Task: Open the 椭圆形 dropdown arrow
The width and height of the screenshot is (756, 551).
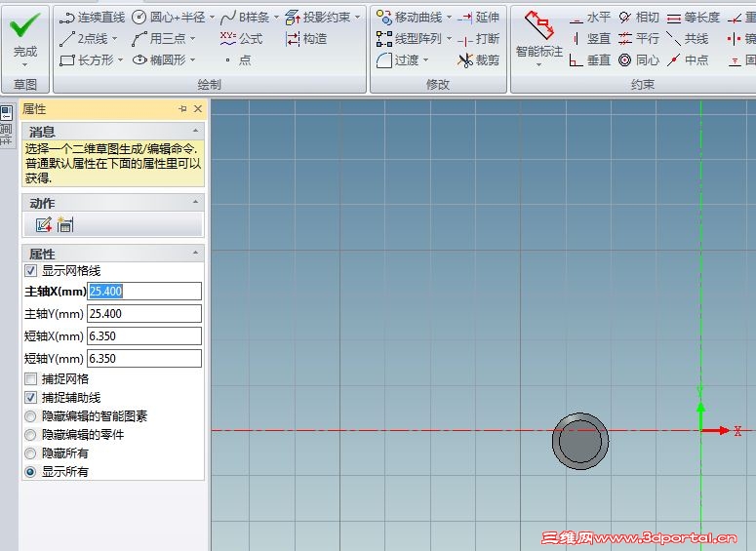Action: pos(193,59)
